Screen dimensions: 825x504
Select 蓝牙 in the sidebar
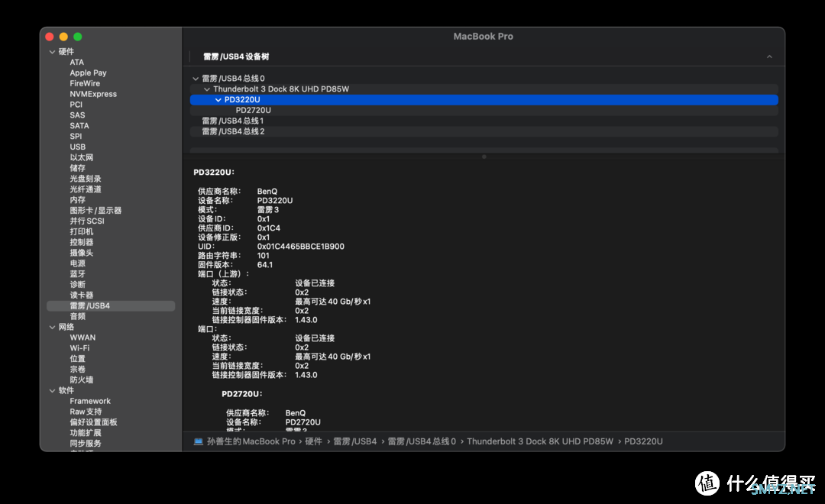pos(77,273)
